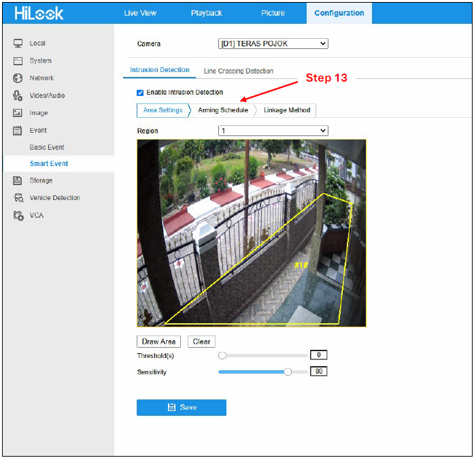Go to the Picture tab

[273, 13]
